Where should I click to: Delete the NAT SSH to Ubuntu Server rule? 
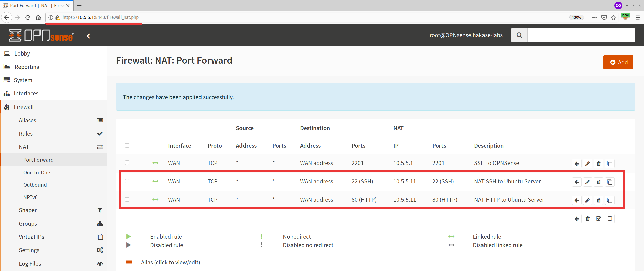tap(598, 182)
